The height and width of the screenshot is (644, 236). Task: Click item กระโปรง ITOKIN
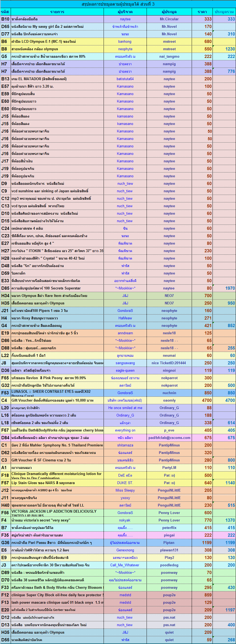[x=57, y=251]
